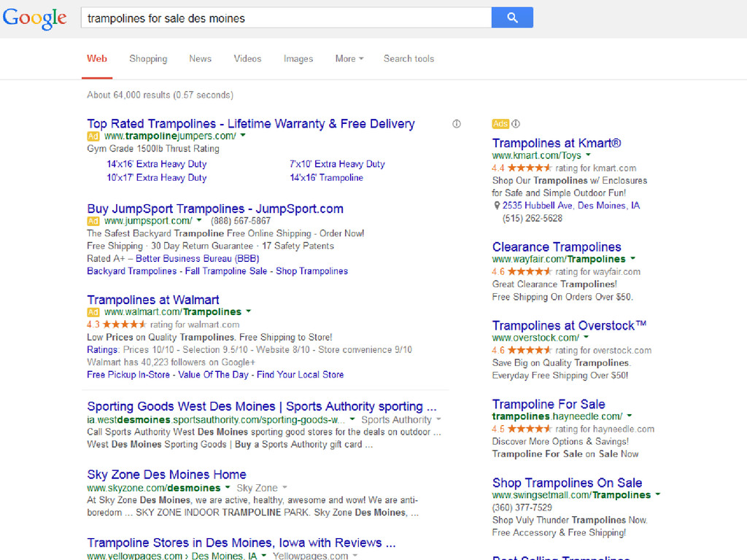This screenshot has width=747, height=560.
Task: Expand the sportsauthority.com URL dropdown arrow
Action: click(x=352, y=419)
